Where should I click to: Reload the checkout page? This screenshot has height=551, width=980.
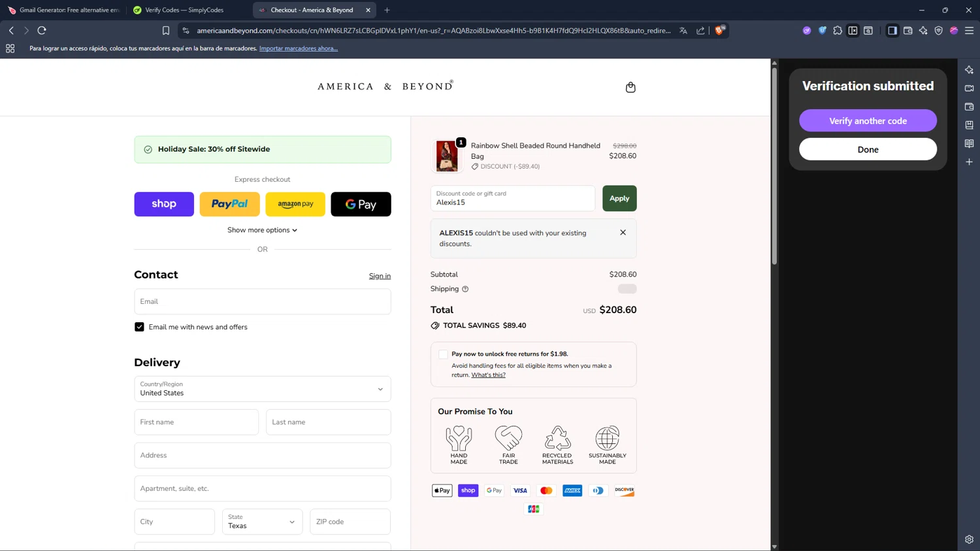coord(42,31)
